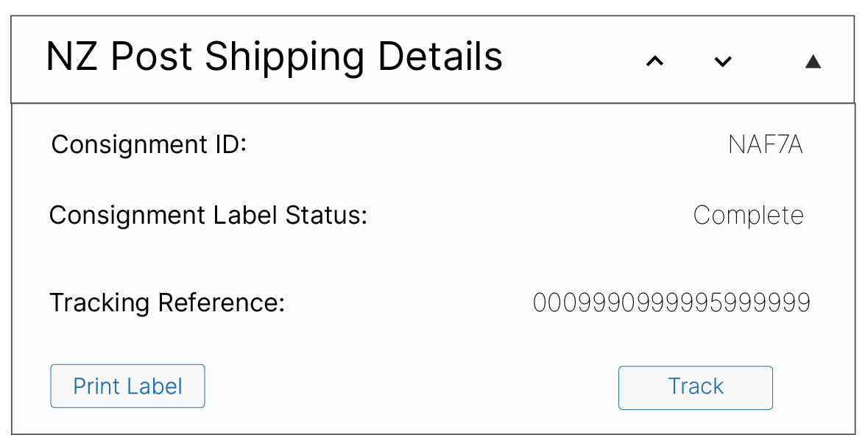Click the word "Details" in the panel title
The height and width of the screenshot is (446, 868).
440,57
